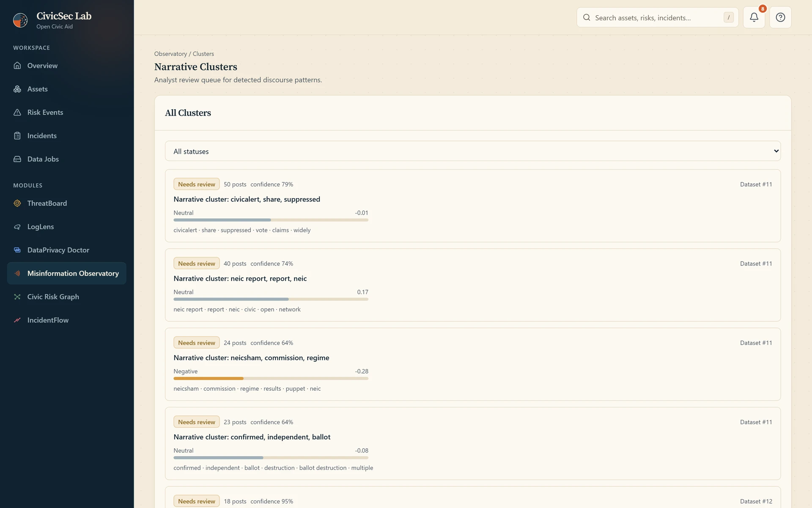This screenshot has width=812, height=508.
Task: Click '50 posts' count
Action: [x=235, y=184]
